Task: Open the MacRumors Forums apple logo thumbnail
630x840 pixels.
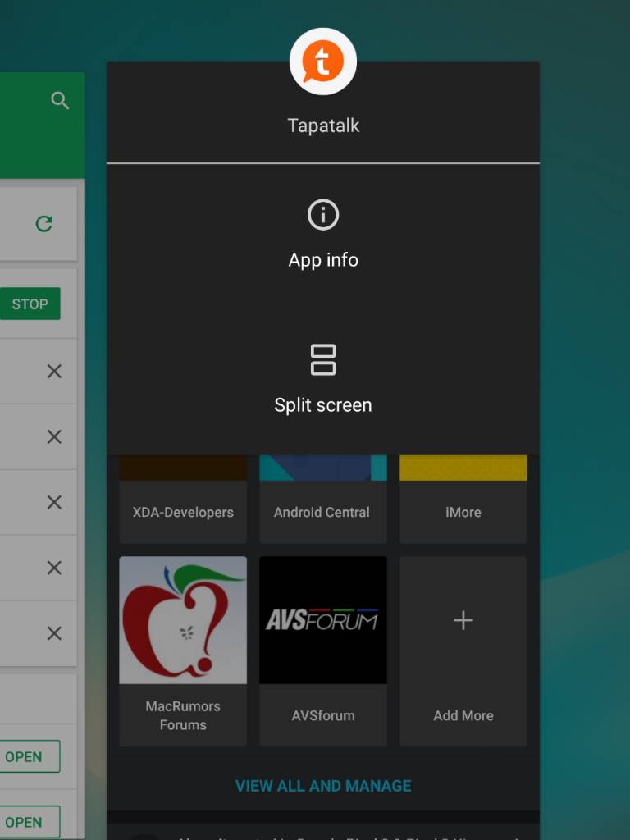Action: pyautogui.click(x=183, y=620)
